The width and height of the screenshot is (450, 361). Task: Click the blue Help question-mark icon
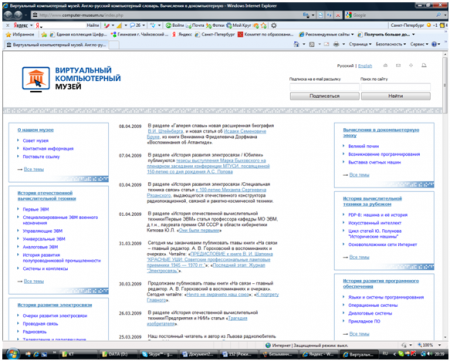click(434, 44)
